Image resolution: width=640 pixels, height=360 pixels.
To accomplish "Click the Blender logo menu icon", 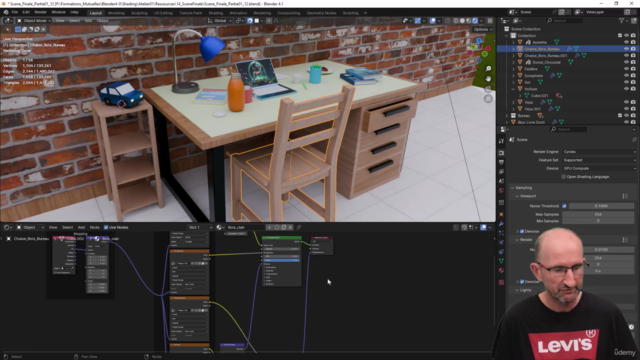I will [x=6, y=12].
